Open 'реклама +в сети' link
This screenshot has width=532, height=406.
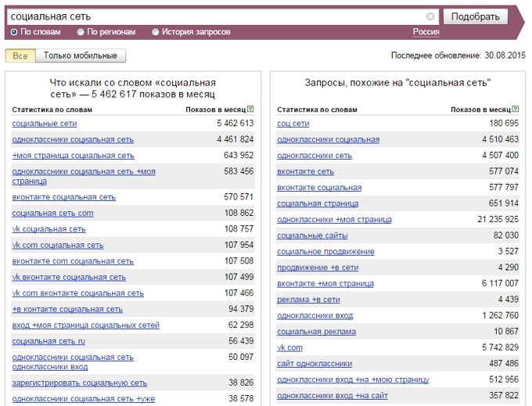[308, 300]
